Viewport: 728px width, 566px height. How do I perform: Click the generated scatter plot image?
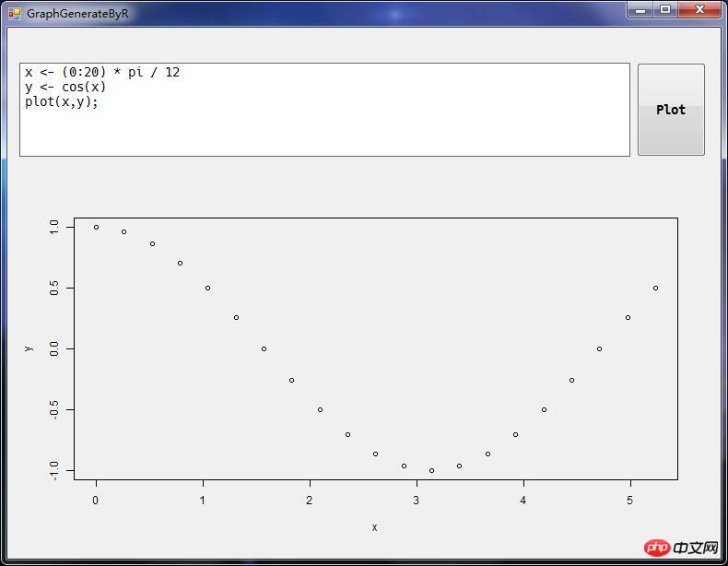pos(364,371)
